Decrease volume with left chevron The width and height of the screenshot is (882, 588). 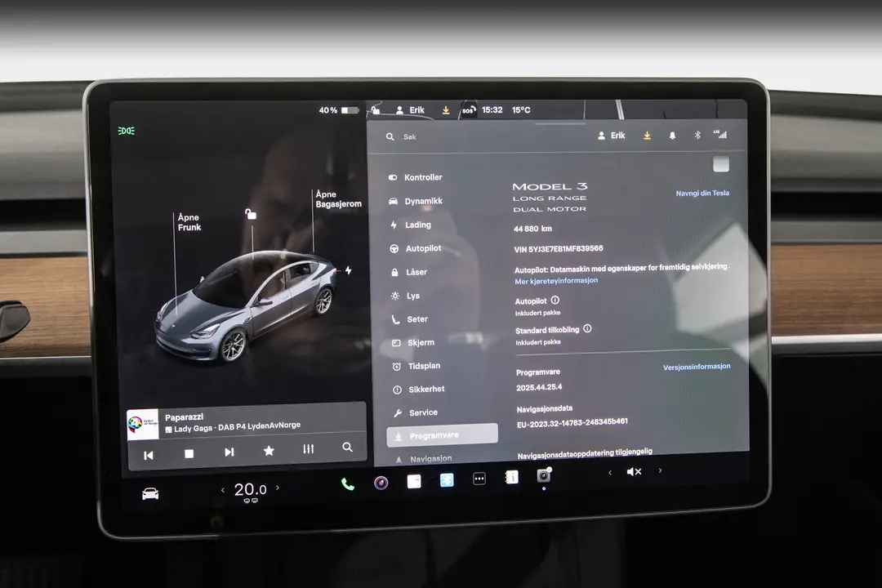[610, 473]
